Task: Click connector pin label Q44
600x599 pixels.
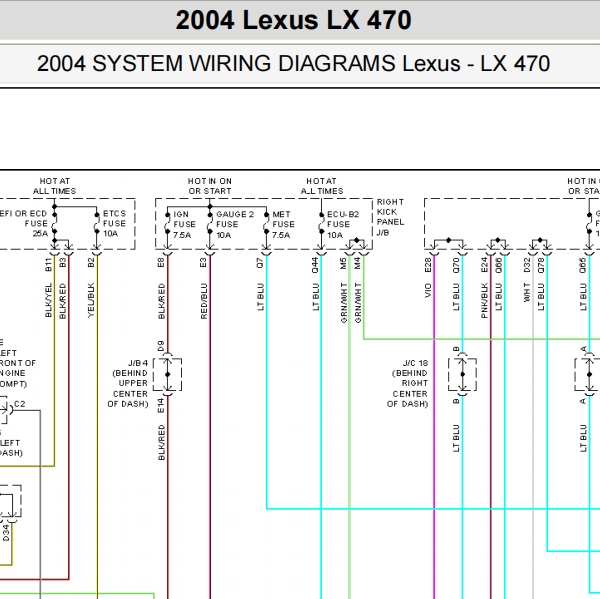Action: [315, 265]
